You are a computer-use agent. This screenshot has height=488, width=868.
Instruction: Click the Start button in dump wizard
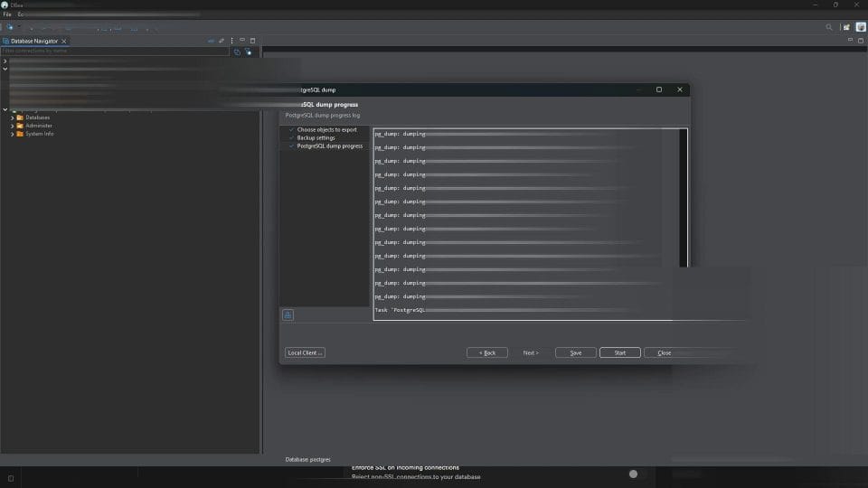[x=620, y=352]
